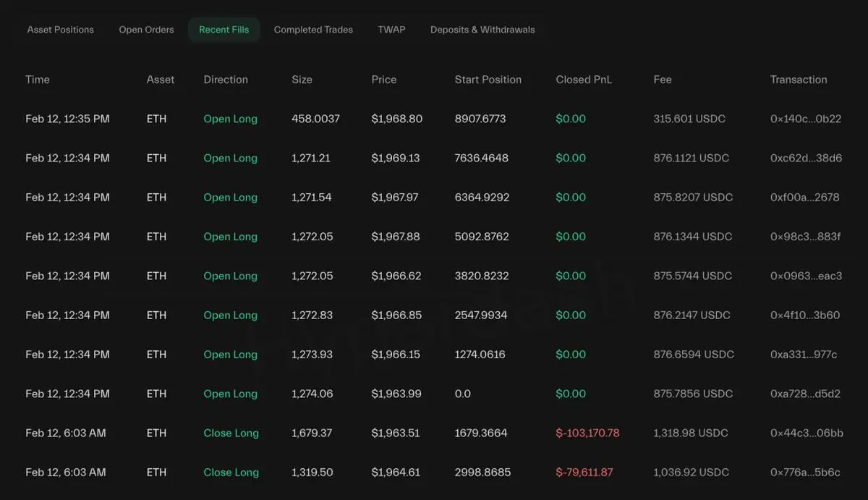The image size is (868, 500).
Task: Open transaction link 0x140c...0b22
Action: point(806,119)
